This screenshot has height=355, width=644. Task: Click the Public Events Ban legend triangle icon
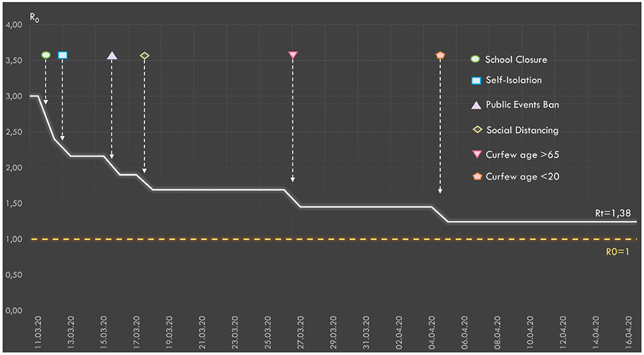[x=476, y=105]
